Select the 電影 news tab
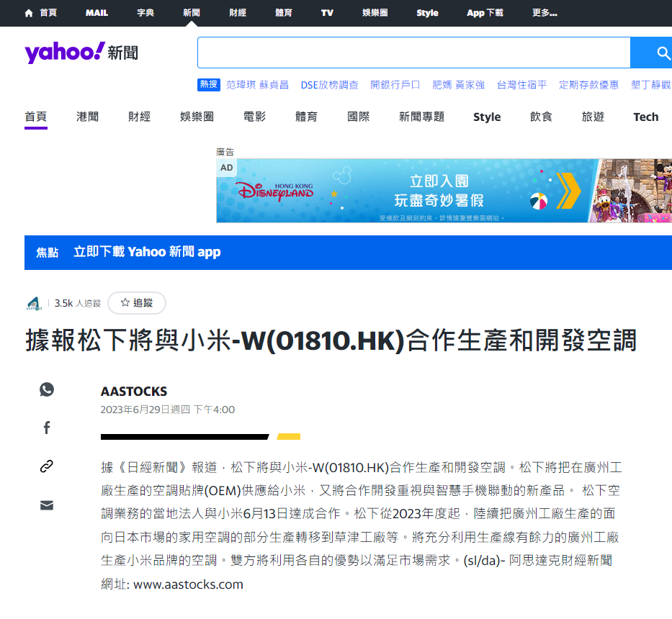 pos(254,117)
